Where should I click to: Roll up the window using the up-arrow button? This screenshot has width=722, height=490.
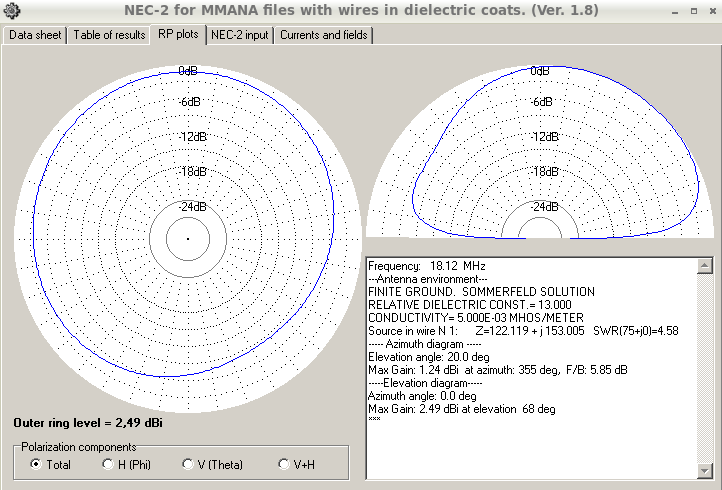tap(656, 11)
